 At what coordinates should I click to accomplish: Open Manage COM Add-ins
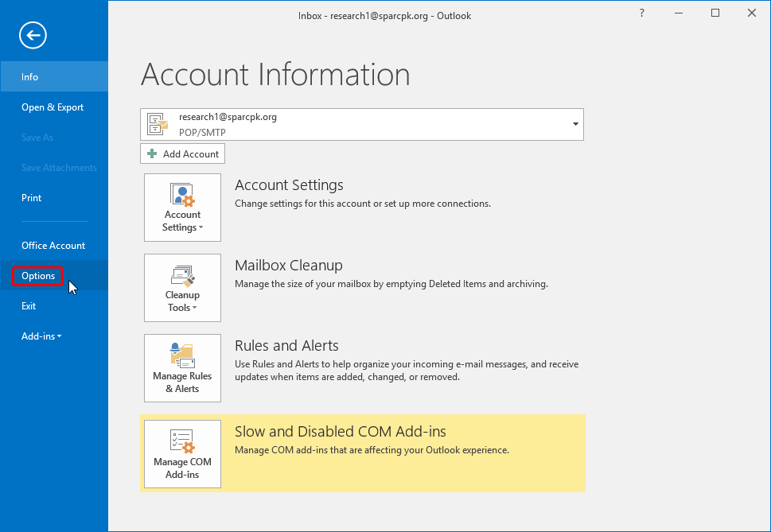tap(182, 454)
